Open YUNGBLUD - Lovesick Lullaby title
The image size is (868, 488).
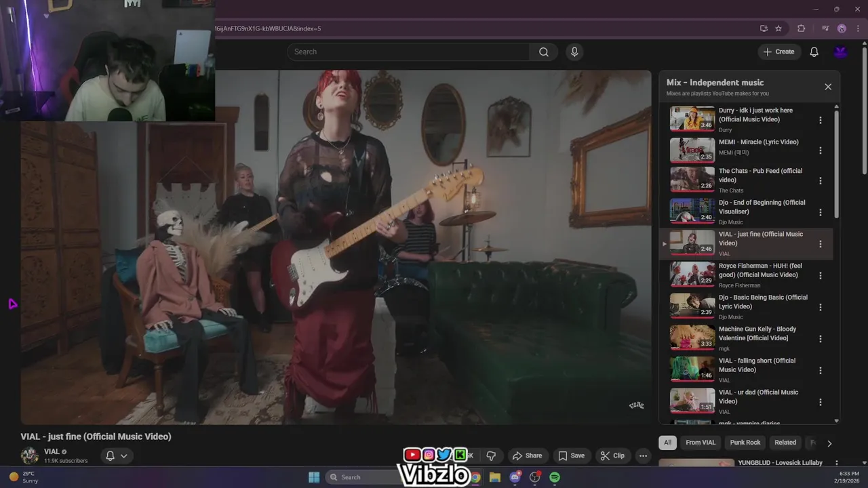[x=780, y=463]
